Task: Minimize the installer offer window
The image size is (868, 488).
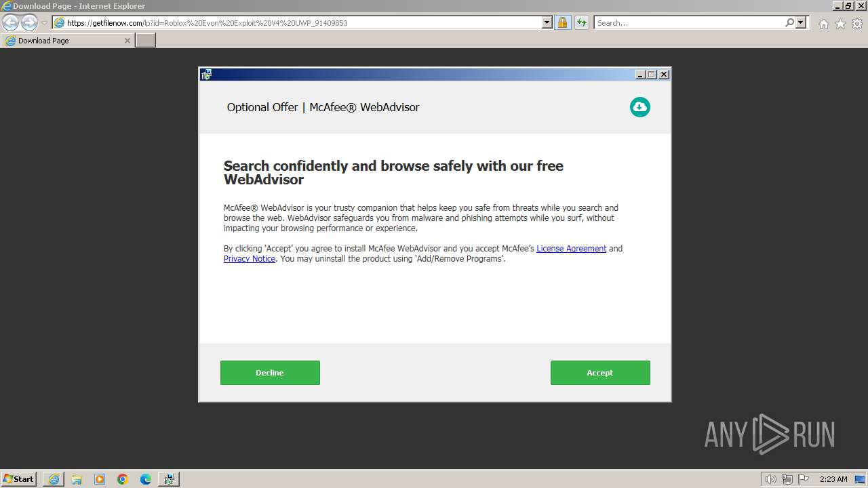Action: 640,75
